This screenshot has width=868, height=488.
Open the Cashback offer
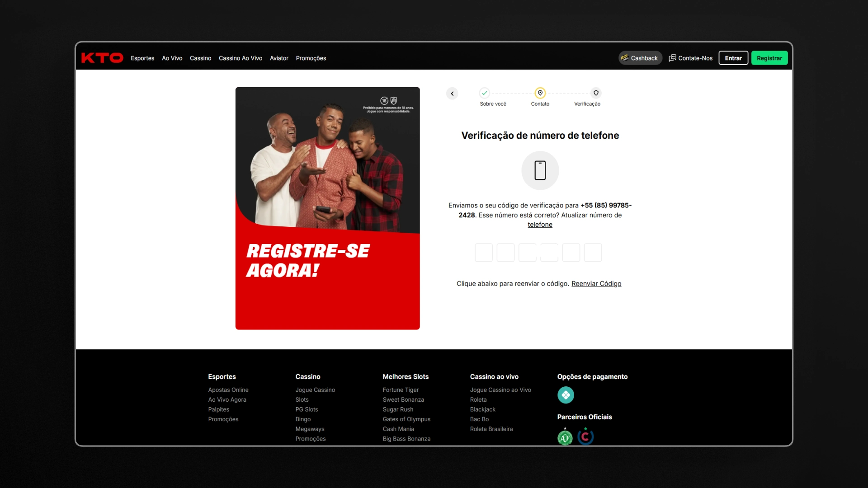pos(640,58)
